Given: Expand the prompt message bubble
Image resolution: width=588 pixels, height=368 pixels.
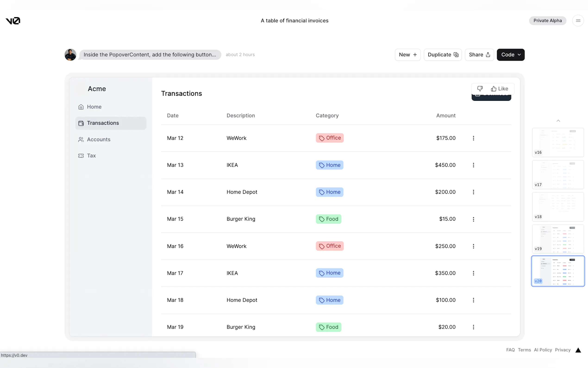Looking at the screenshot, I should pyautogui.click(x=150, y=55).
